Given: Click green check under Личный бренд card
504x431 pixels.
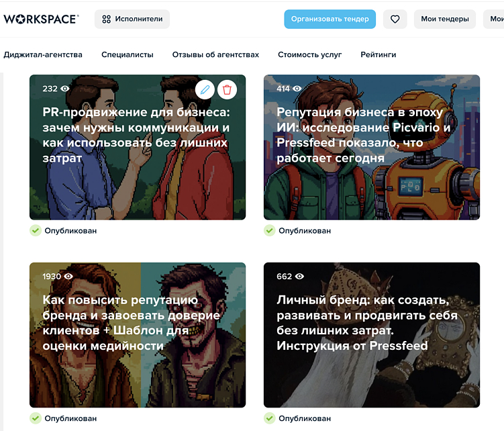Looking at the screenshot, I should [270, 418].
